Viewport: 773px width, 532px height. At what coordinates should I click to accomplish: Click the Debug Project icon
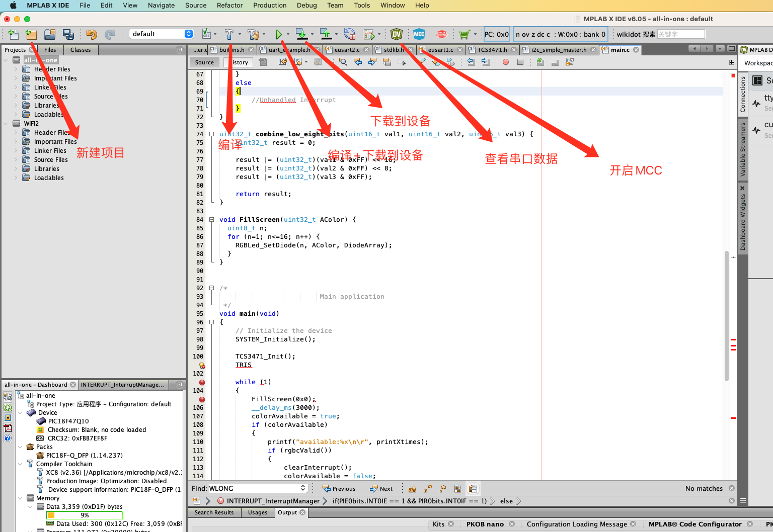369,34
